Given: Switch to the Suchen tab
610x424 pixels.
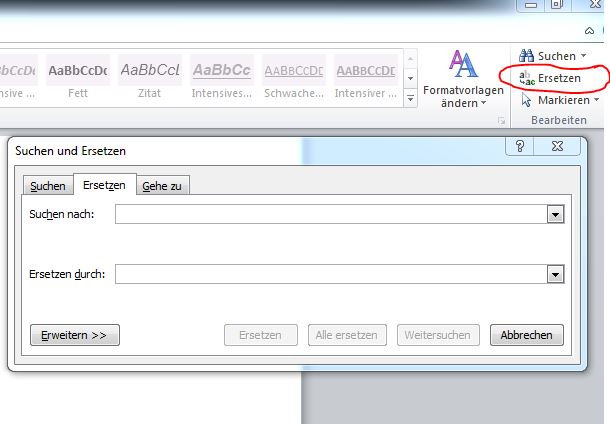Looking at the screenshot, I should pyautogui.click(x=48, y=186).
